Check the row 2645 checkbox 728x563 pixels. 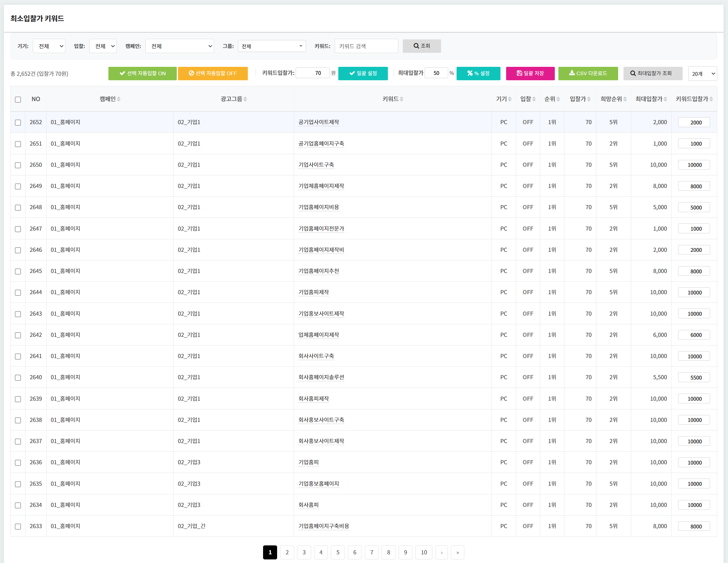point(18,272)
